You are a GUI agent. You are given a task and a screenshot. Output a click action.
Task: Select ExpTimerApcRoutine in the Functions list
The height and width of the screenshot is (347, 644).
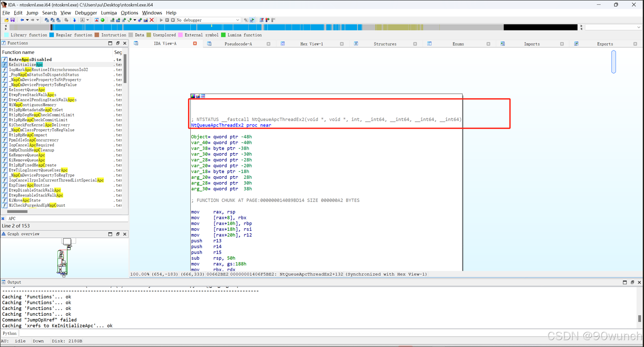coord(29,185)
